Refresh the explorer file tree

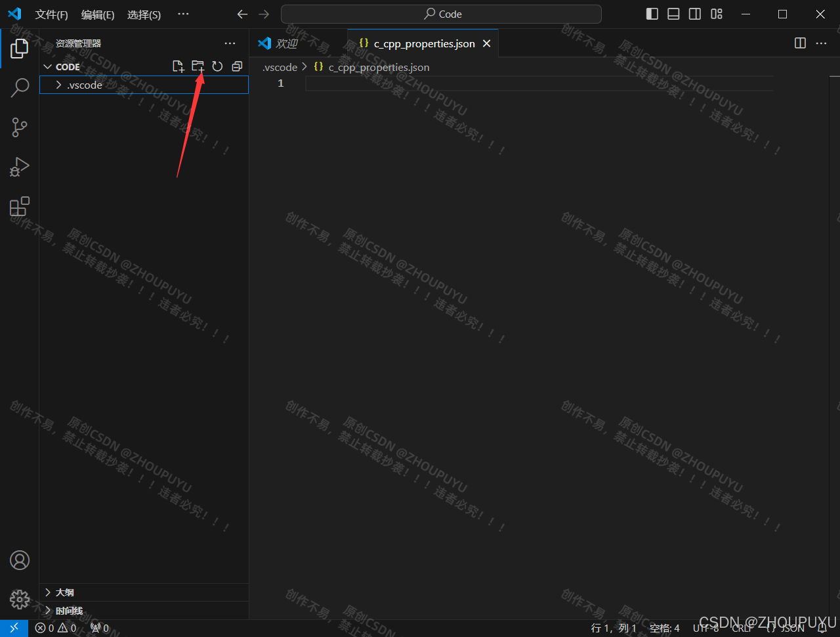point(217,66)
